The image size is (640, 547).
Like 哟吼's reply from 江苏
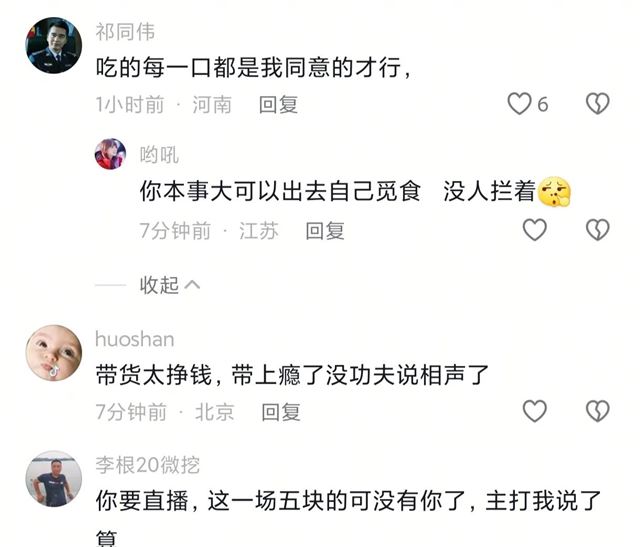[x=535, y=229]
